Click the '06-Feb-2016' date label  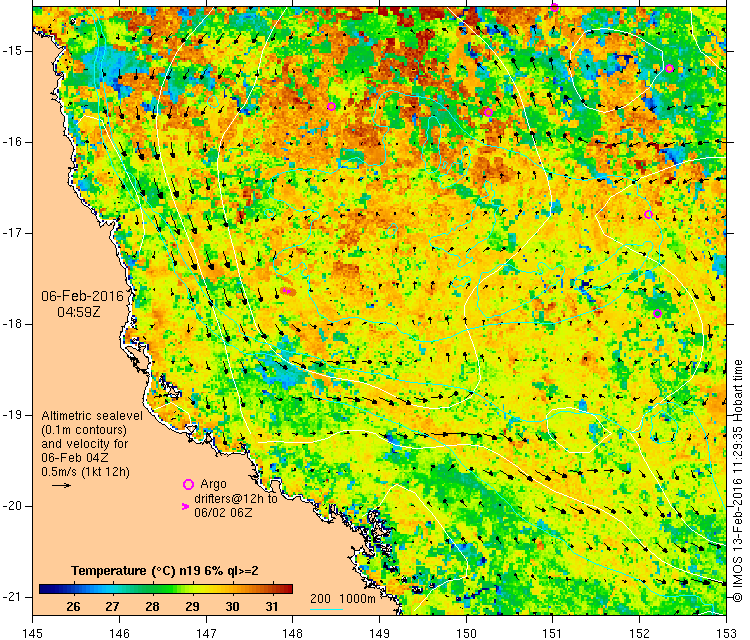tap(82, 296)
